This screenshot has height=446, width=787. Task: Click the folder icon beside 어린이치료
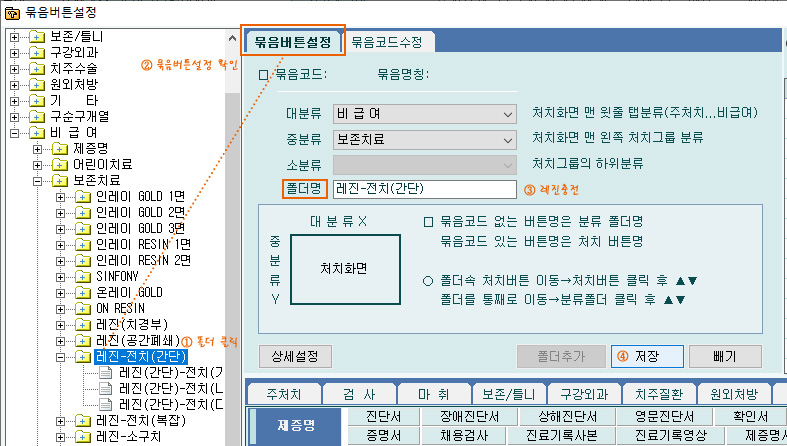[59, 164]
